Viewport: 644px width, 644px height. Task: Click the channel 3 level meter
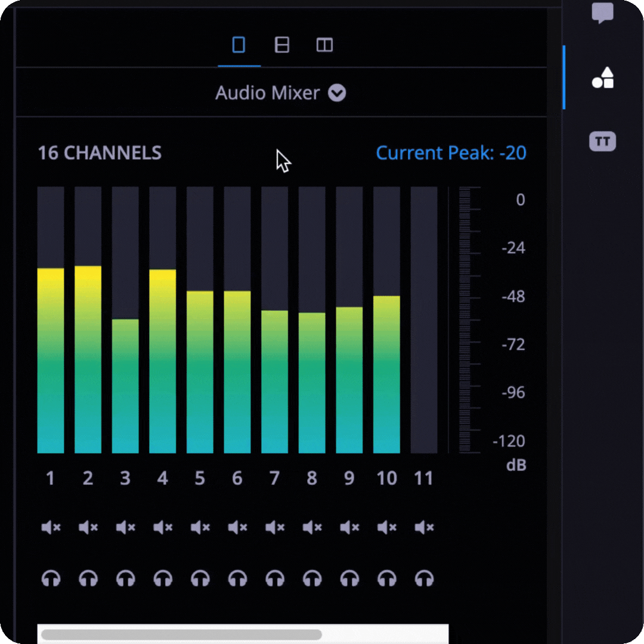click(x=125, y=320)
